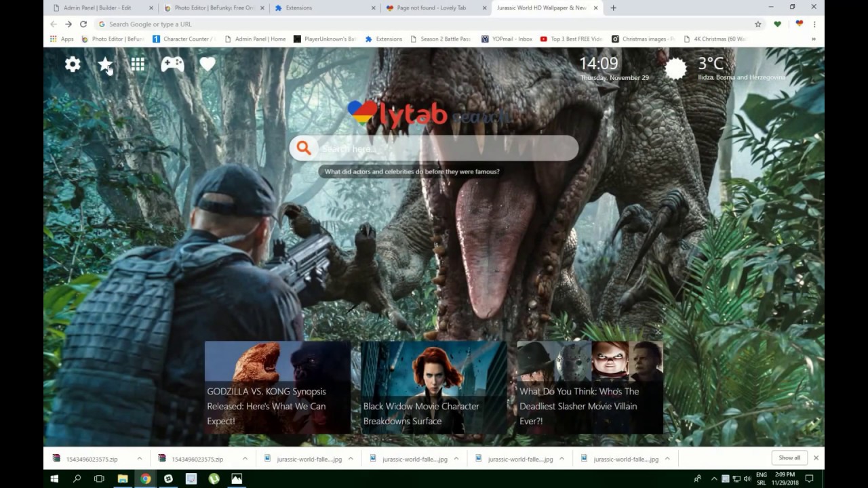
Task: Expand the overflow bookmarks chevron
Action: (814, 39)
